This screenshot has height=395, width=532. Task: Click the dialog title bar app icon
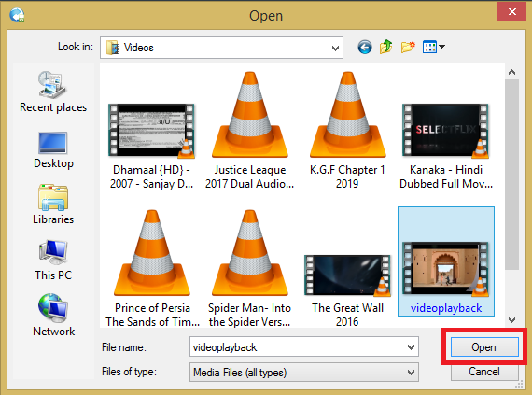tap(17, 15)
